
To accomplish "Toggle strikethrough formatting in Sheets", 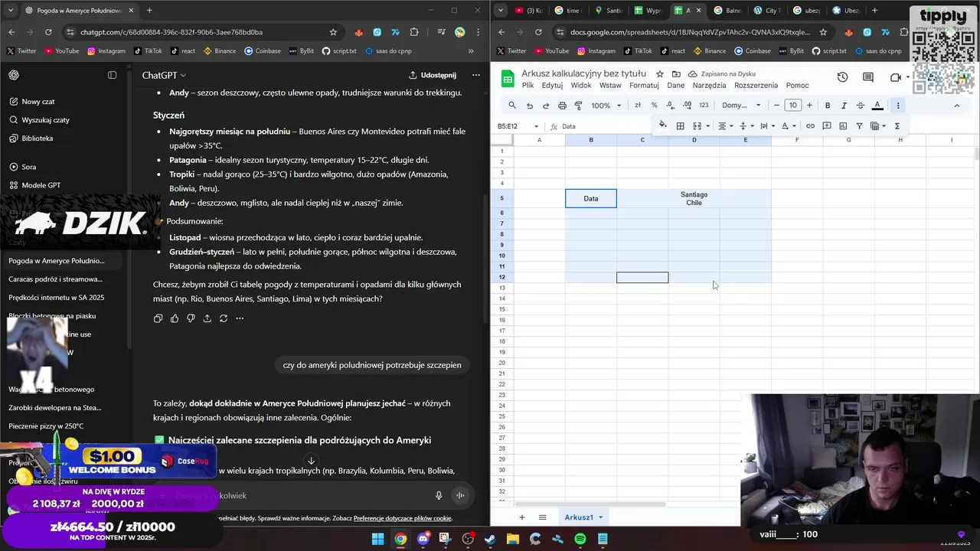I will [x=860, y=106].
